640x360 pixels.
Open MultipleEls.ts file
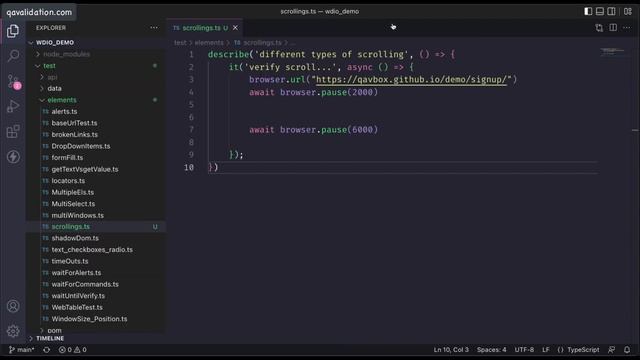(x=73, y=192)
